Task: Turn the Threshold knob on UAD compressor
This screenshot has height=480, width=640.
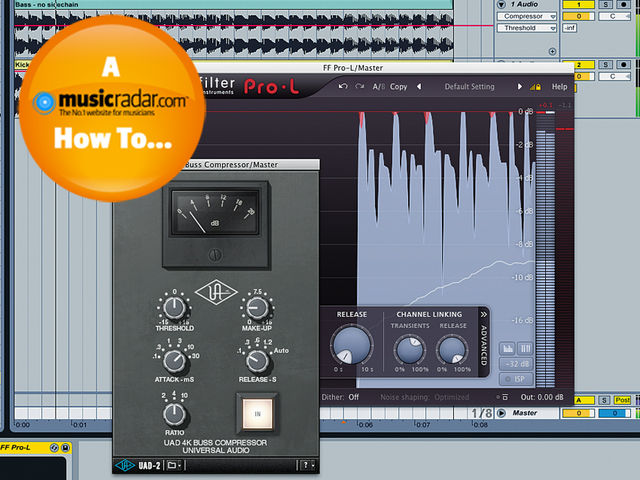Action: coord(174,308)
